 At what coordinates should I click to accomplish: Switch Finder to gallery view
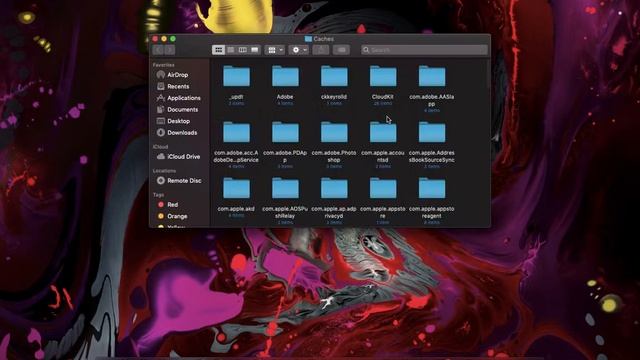coord(255,50)
